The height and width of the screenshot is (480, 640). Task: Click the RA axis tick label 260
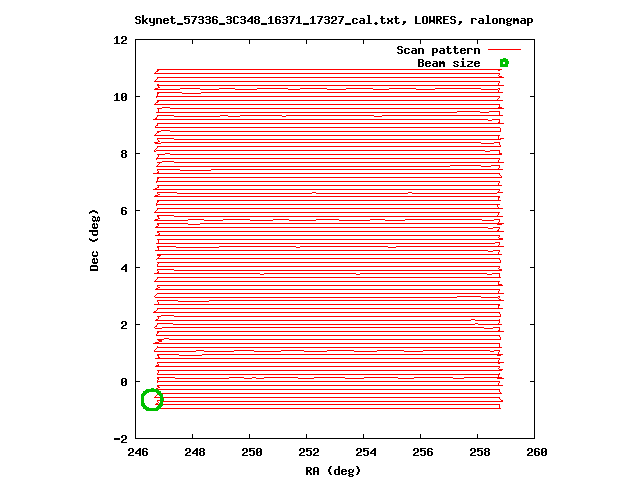click(x=537, y=452)
